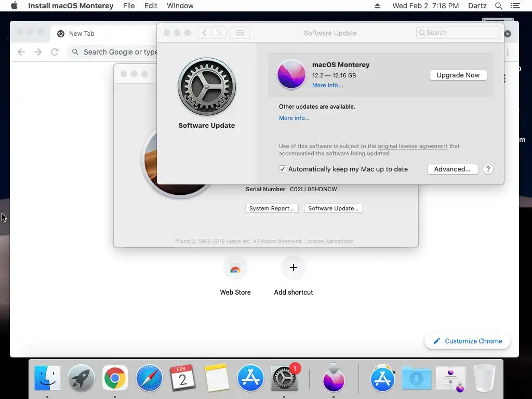Screen dimensions: 532x399
Task: Open the Edit menu
Action: [x=151, y=6]
